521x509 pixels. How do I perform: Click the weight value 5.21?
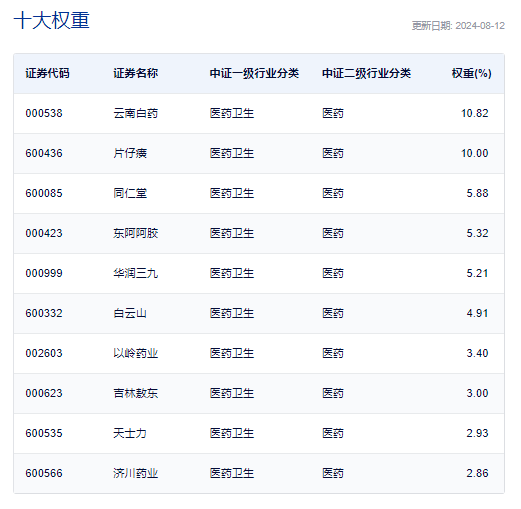click(x=477, y=273)
